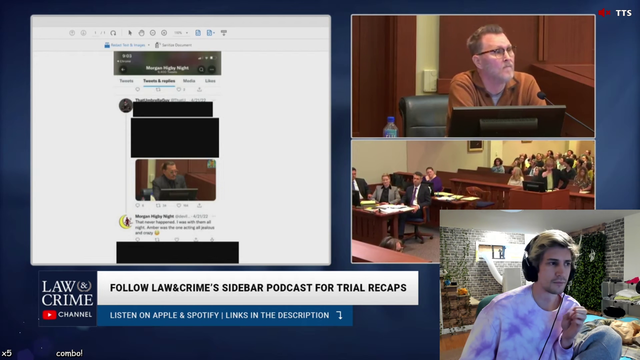Image resolution: width=640 pixels, height=360 pixels.
Task: Open the Likes tab
Action: [210, 81]
